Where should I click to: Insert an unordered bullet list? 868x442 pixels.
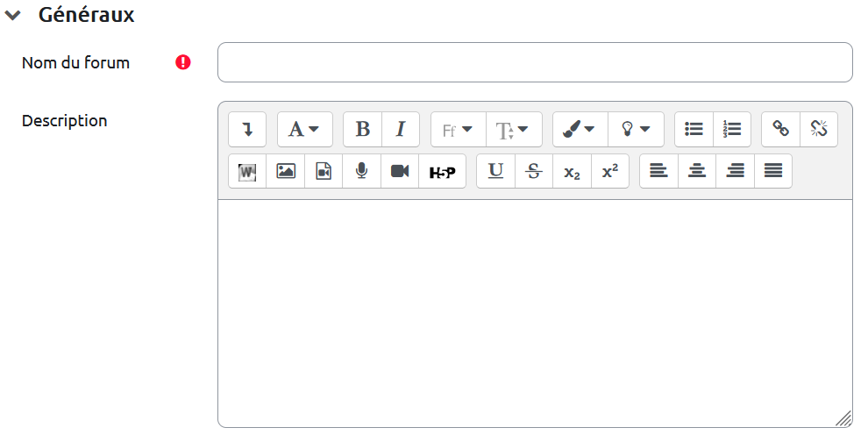[x=694, y=129]
